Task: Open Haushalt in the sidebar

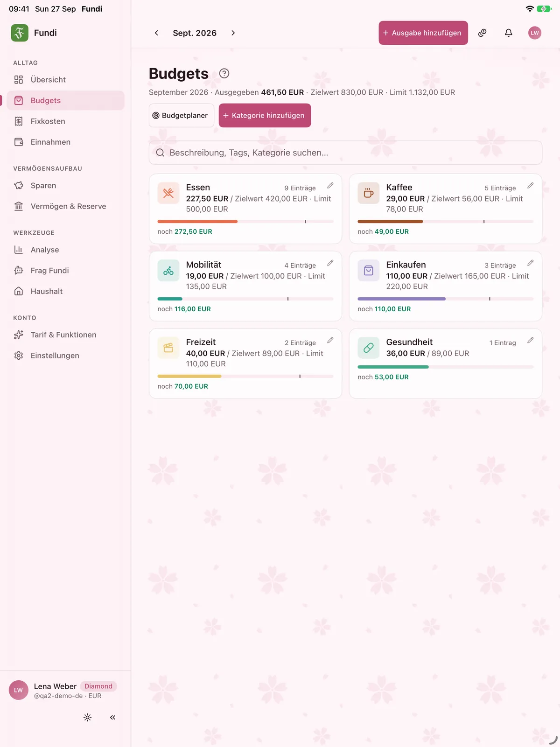Action: click(x=65, y=291)
